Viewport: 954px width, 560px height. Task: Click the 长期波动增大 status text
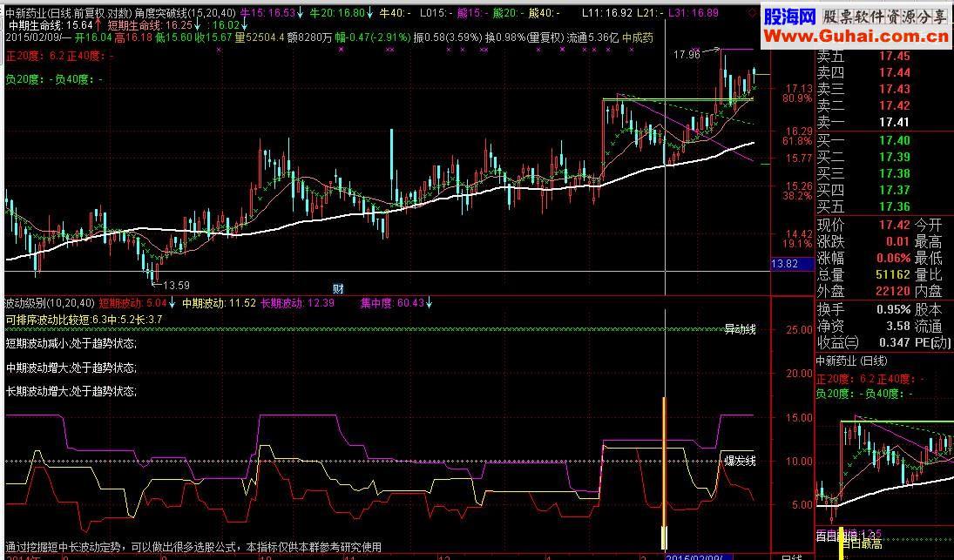point(71,391)
